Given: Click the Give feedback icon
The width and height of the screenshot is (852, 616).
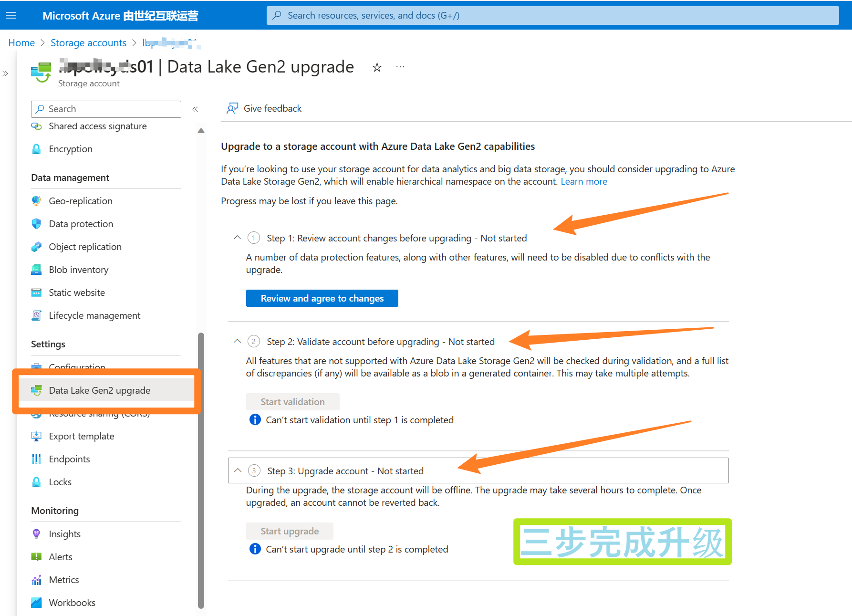Looking at the screenshot, I should tap(232, 108).
